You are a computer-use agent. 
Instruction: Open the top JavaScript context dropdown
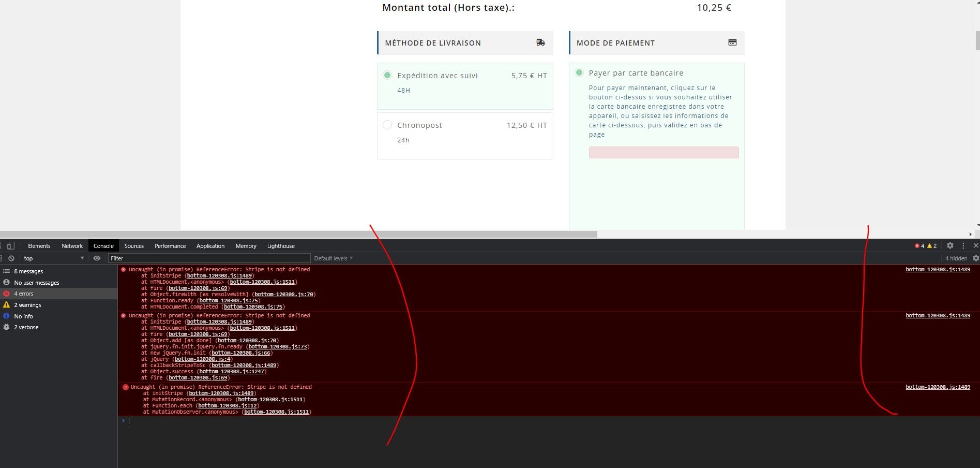point(53,258)
